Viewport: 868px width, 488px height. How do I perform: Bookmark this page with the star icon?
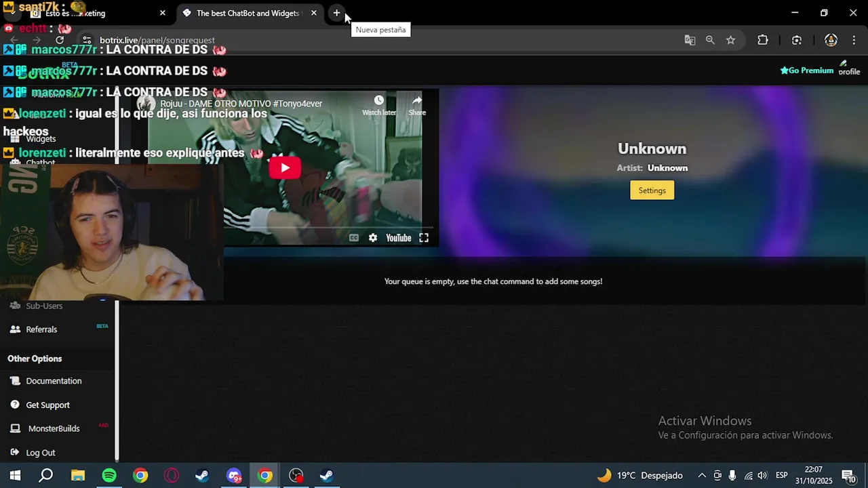tap(730, 40)
